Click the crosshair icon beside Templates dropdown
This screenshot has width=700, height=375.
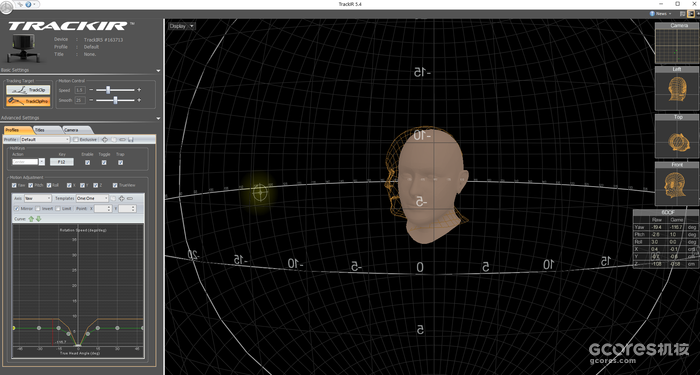click(121, 198)
